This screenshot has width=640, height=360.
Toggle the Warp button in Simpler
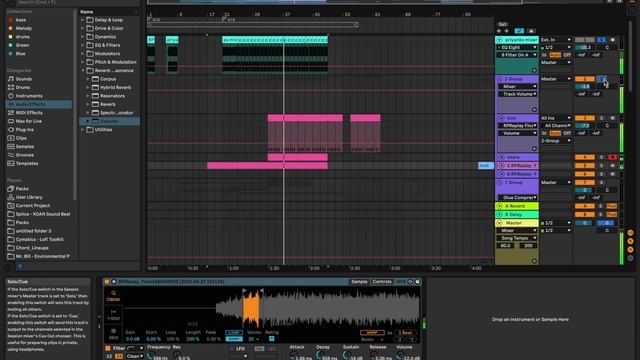(x=372, y=333)
